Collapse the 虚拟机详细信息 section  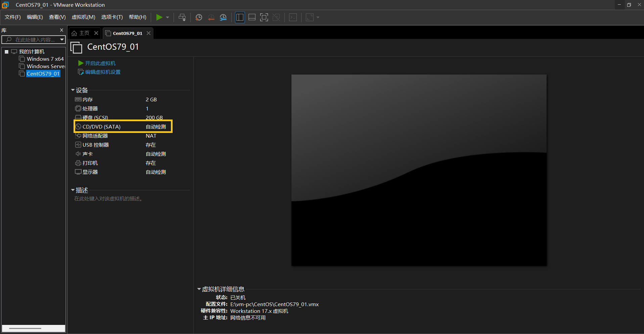click(199, 289)
